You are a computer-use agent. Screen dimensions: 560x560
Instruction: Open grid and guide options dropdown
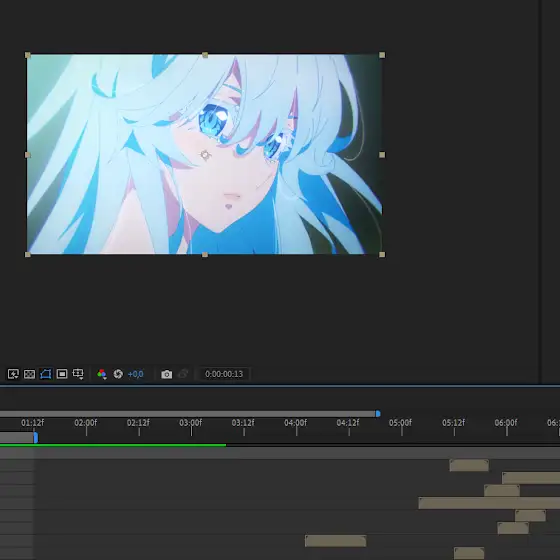tap(78, 374)
